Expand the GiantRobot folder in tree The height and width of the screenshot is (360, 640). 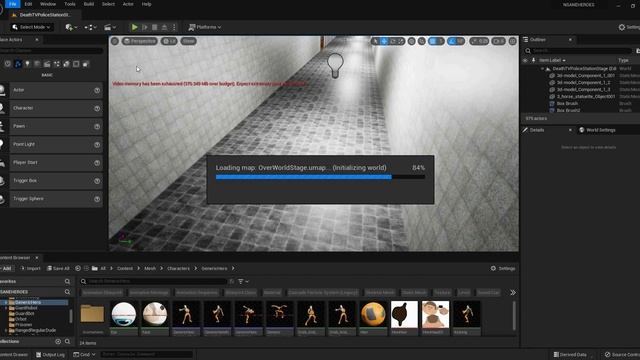point(6,308)
